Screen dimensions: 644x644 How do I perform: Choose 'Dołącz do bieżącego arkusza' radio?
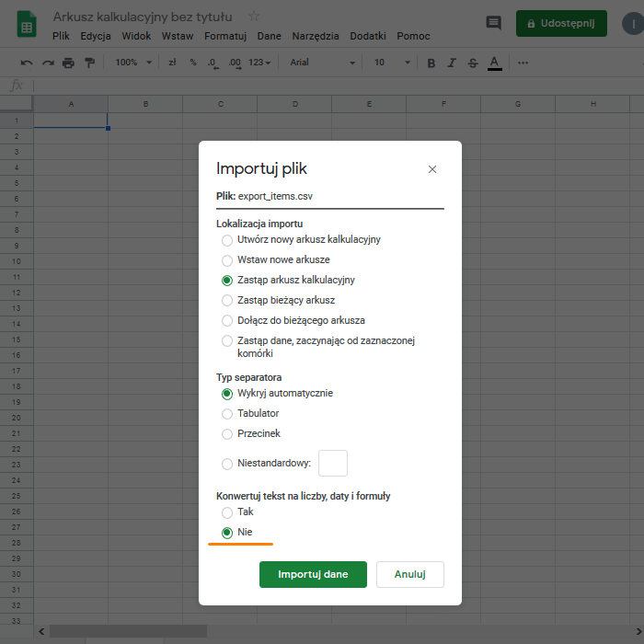click(227, 320)
